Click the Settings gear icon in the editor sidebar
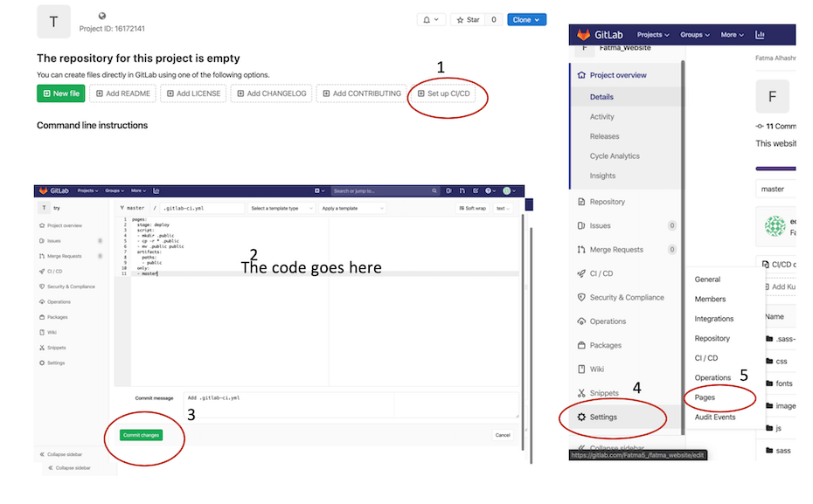813x504 pixels. [x=42, y=363]
